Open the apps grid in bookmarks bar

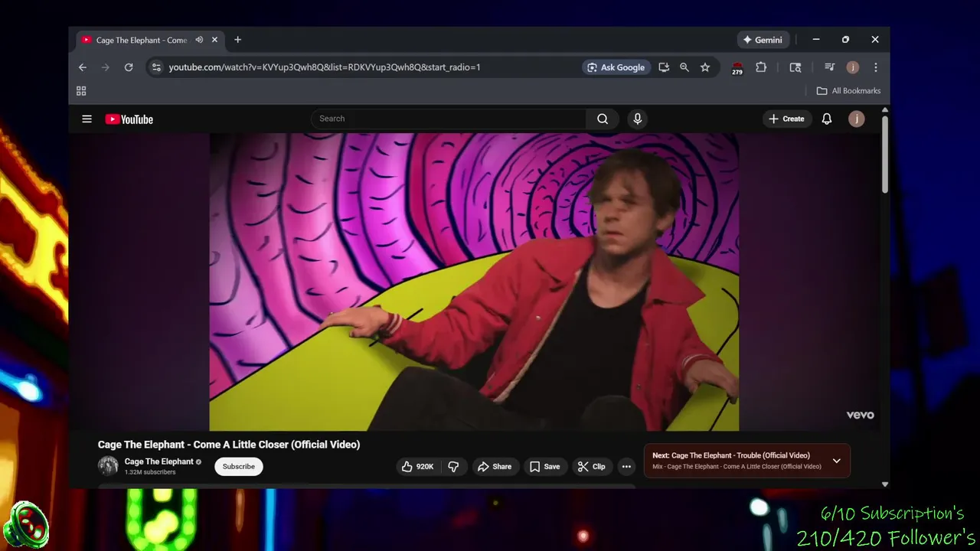[81, 91]
